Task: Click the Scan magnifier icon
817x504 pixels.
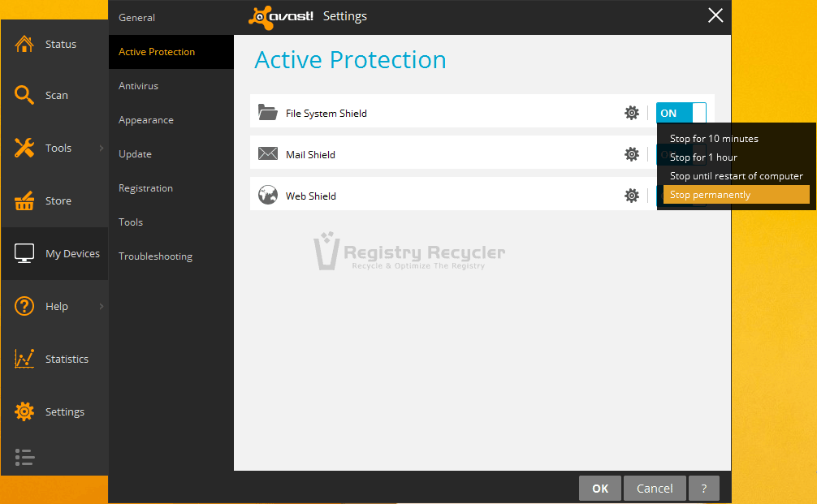Action: (x=24, y=95)
